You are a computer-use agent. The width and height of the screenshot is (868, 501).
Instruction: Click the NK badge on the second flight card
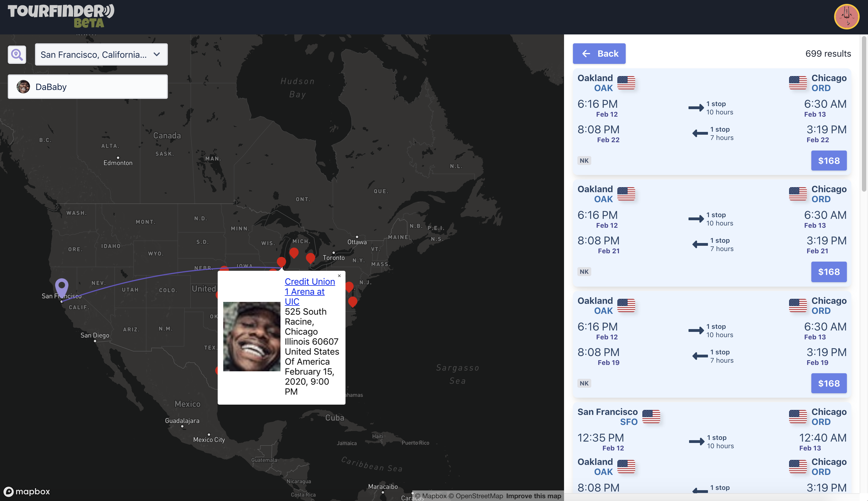coord(584,272)
